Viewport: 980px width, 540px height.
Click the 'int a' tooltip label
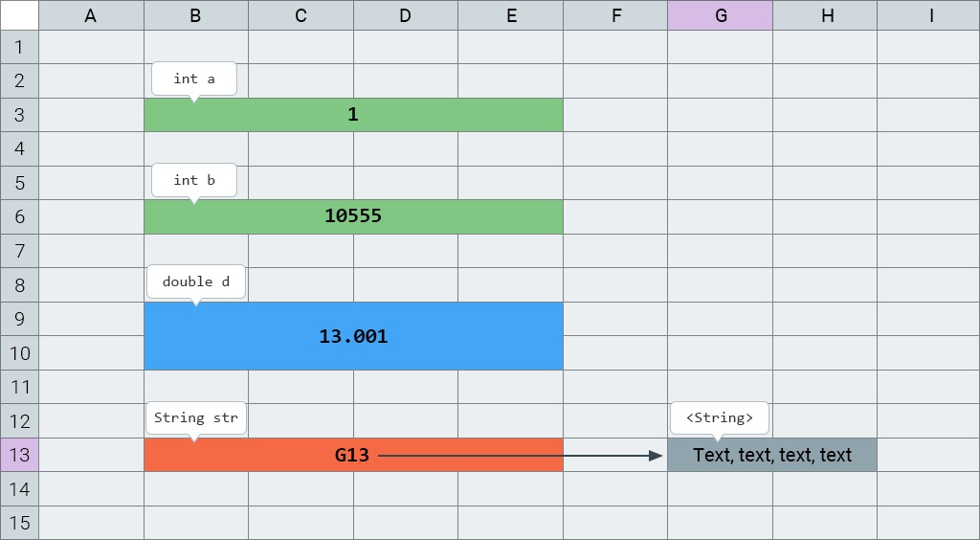(x=194, y=79)
